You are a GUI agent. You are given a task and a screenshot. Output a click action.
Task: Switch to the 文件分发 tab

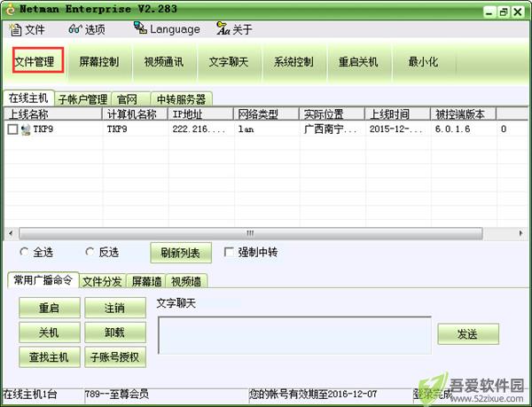click(x=102, y=281)
